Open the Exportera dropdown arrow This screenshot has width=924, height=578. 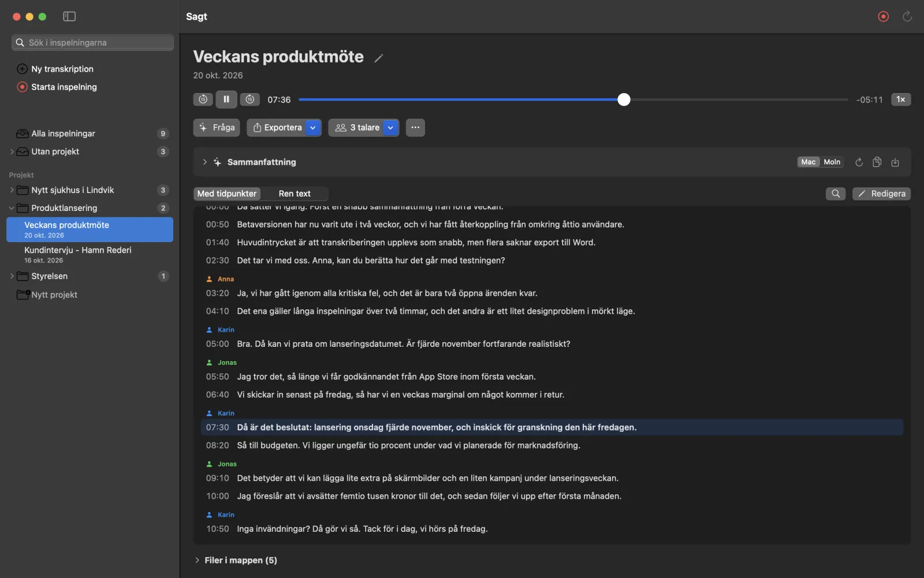point(313,128)
